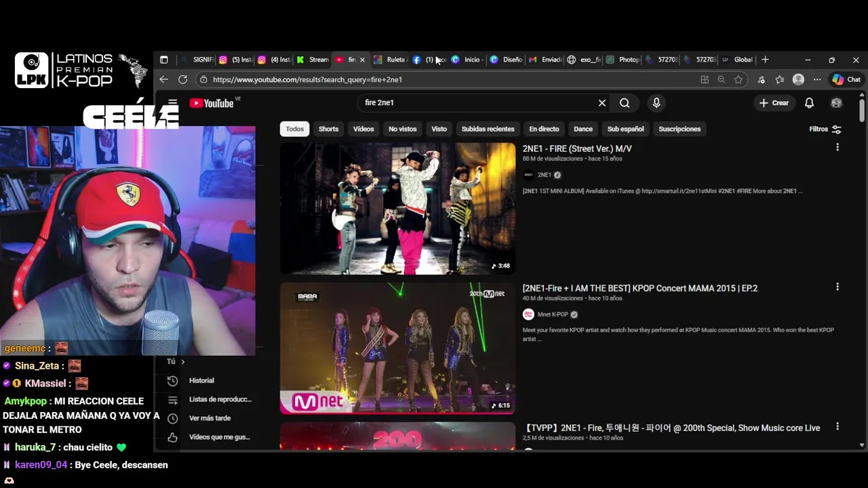
Task: Switch to the Stream Kick browser tab
Action: point(313,60)
